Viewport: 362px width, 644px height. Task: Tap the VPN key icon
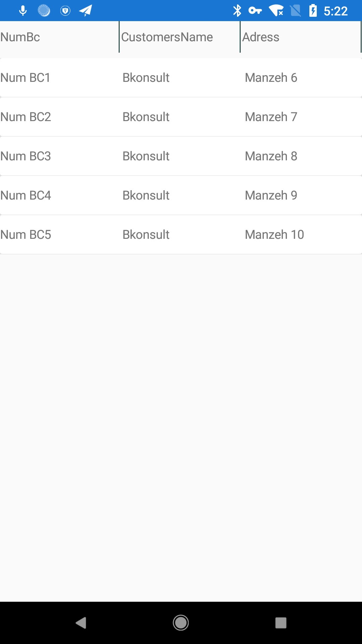coord(255,11)
